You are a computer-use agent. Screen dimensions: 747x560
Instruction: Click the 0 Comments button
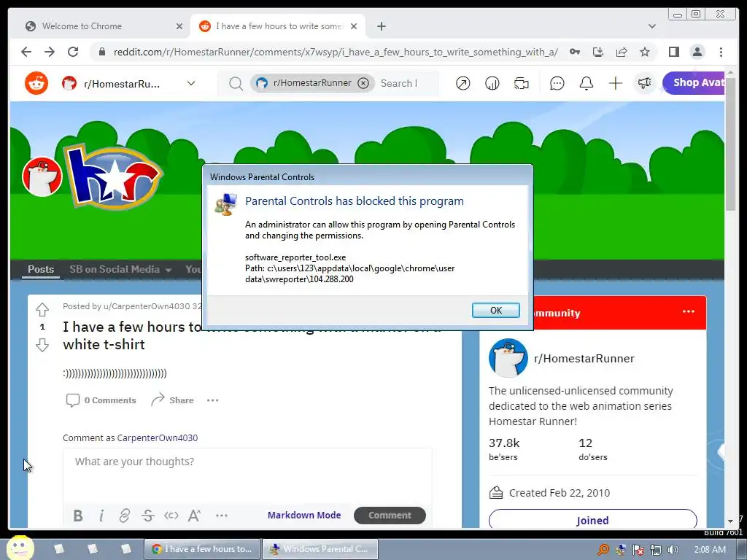pos(101,400)
